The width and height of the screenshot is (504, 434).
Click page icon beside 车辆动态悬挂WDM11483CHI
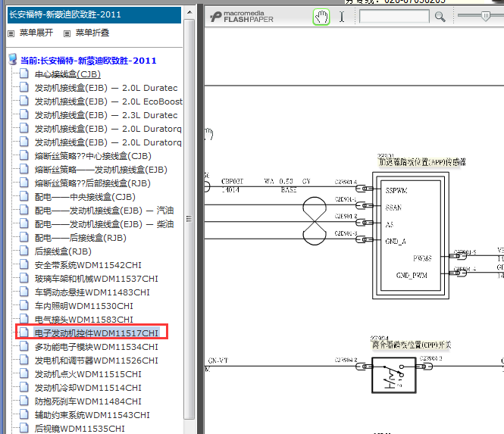click(24, 292)
